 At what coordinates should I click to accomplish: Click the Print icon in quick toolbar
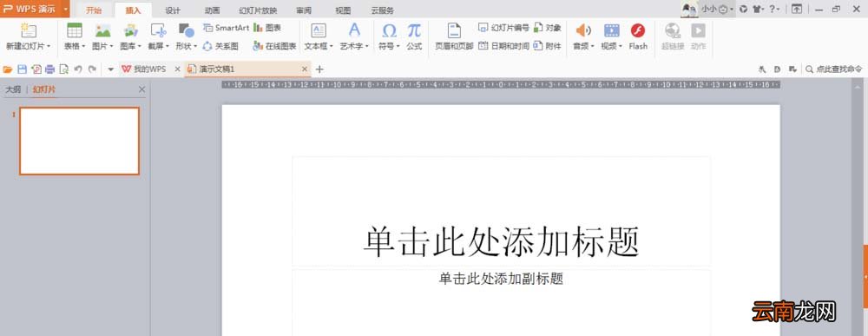pos(49,69)
